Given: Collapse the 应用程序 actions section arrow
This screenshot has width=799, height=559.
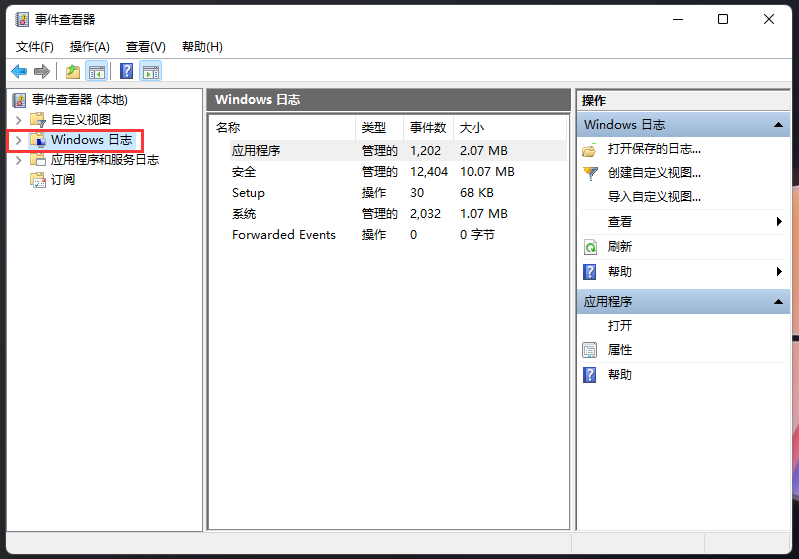Looking at the screenshot, I should pyautogui.click(x=778, y=302).
